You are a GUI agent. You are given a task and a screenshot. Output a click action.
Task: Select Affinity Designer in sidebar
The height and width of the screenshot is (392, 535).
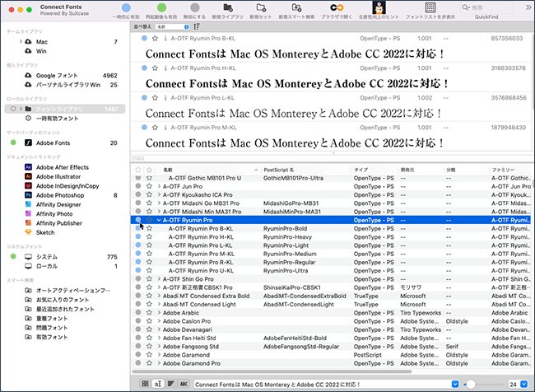coord(58,204)
